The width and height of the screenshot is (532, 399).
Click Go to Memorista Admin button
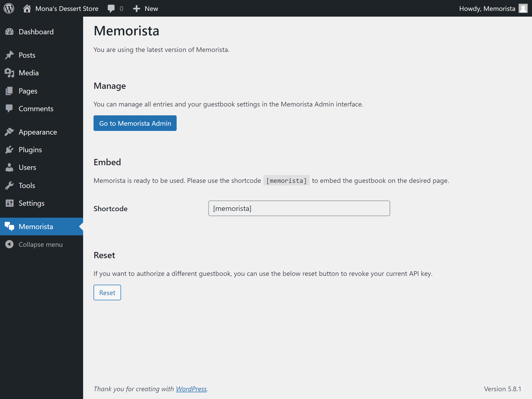pos(135,123)
